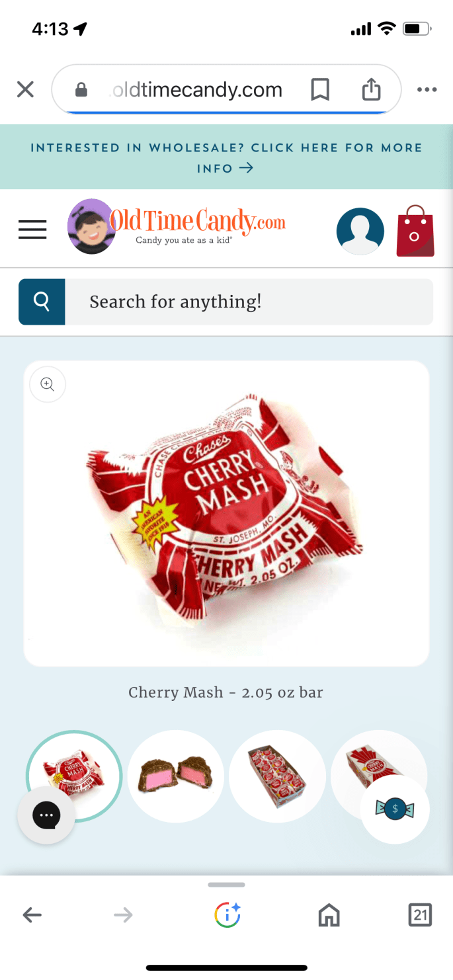Screen dimensions: 453x980
Task: Share the page using share icon
Action: (x=372, y=89)
